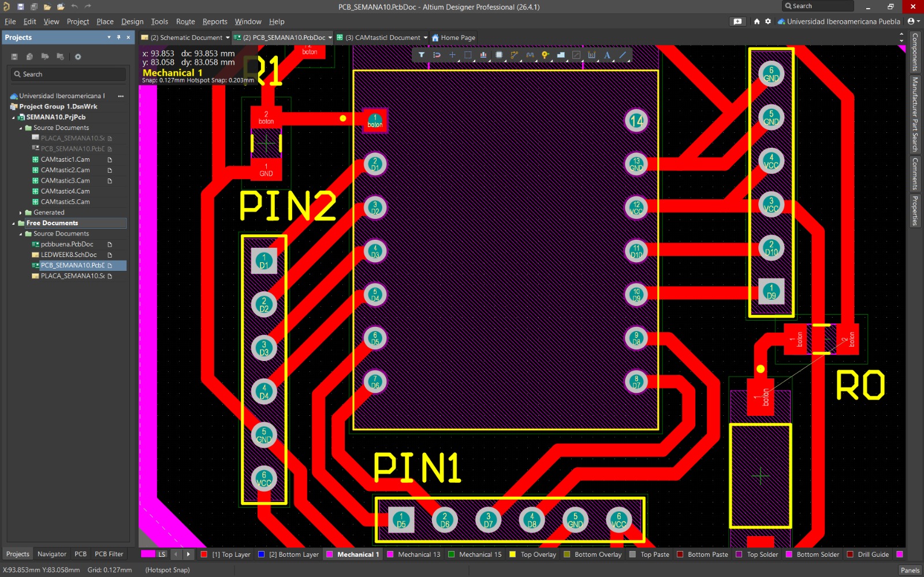Collapse the Free Documents group
The width and height of the screenshot is (924, 577).
[14, 223]
